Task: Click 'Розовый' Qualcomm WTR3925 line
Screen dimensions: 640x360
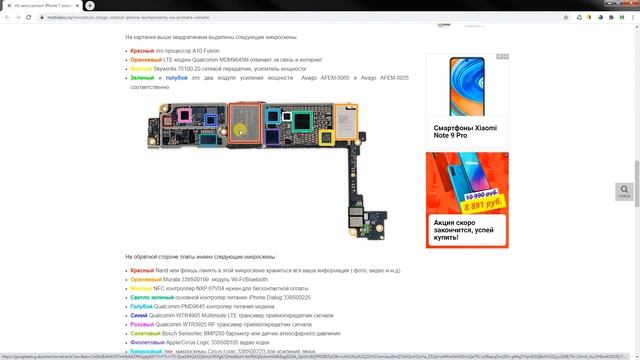Action: [221, 324]
